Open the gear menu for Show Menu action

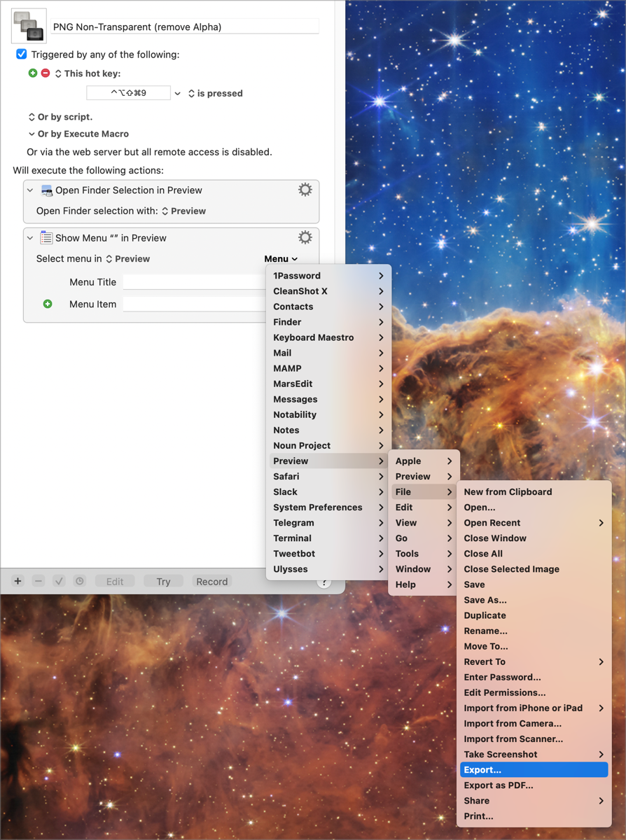point(305,237)
